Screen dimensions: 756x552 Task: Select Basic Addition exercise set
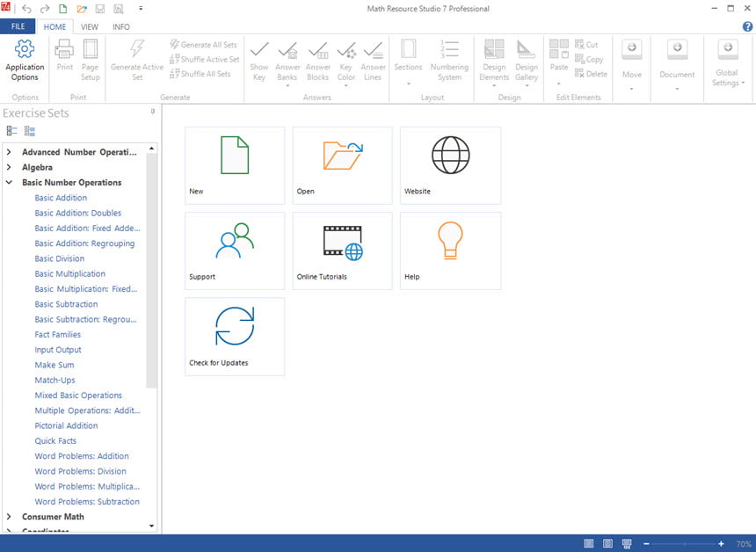pyautogui.click(x=61, y=198)
